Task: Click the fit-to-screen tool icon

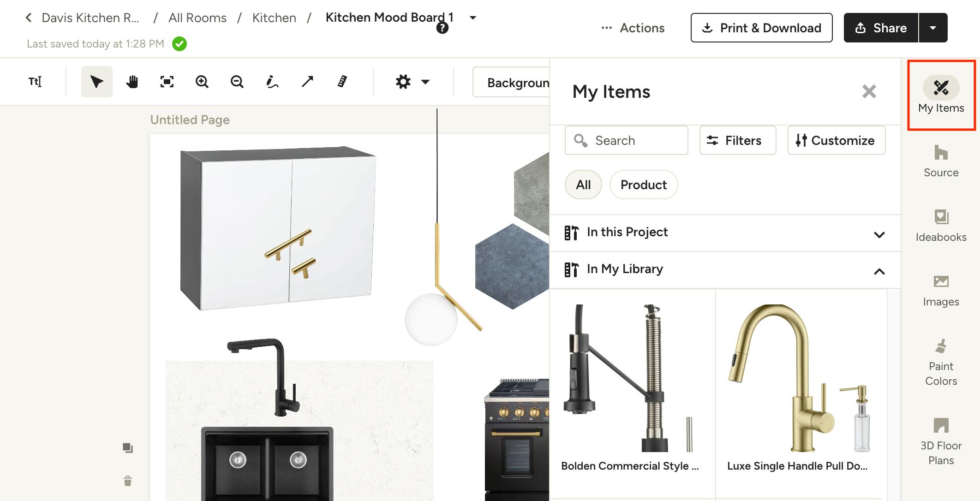Action: (x=167, y=82)
